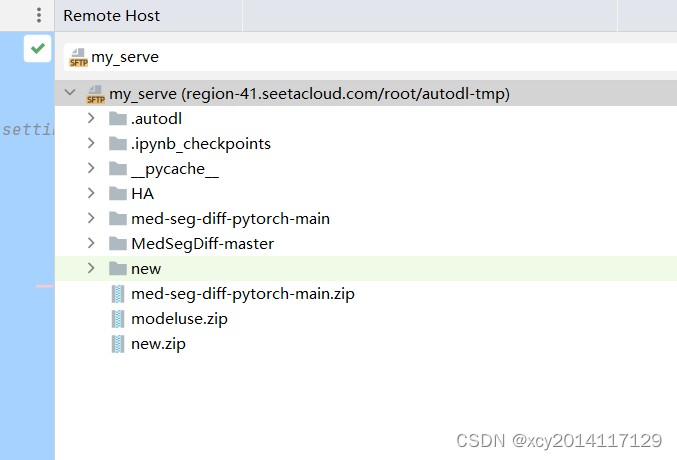This screenshot has width=677, height=460.
Task: Open the vertical three-dot options menu
Action: click(x=39, y=15)
